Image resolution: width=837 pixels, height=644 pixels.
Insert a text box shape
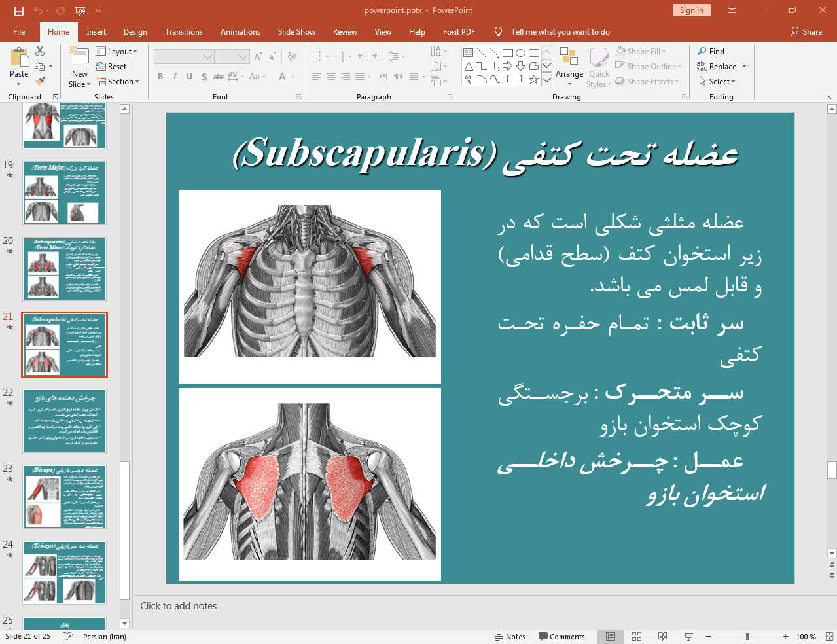(468, 53)
